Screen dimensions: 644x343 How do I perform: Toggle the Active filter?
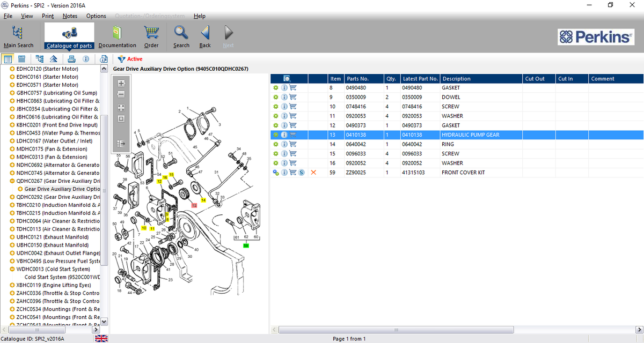coord(130,59)
